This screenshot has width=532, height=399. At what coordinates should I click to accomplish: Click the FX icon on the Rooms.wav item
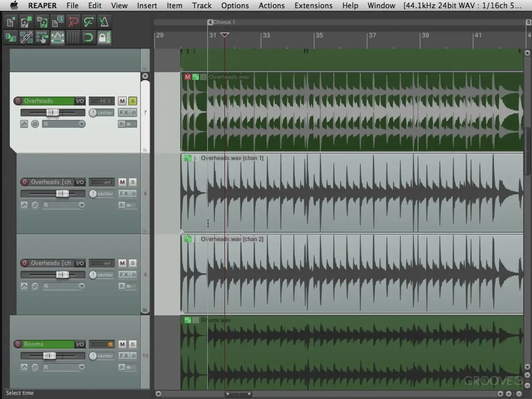point(188,320)
